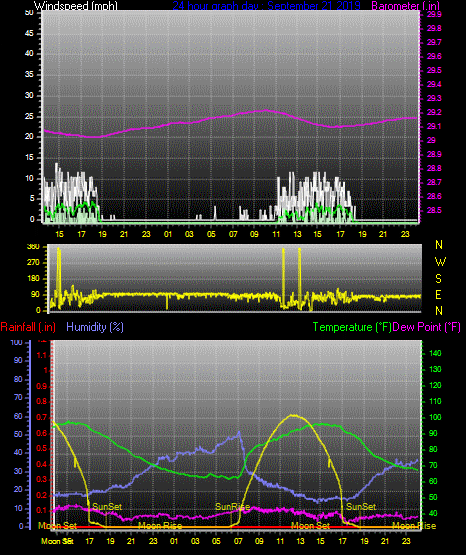The width and height of the screenshot is (466, 555).
Task: Click the rainfall axis value 0.1
Action: pyautogui.click(x=42, y=510)
